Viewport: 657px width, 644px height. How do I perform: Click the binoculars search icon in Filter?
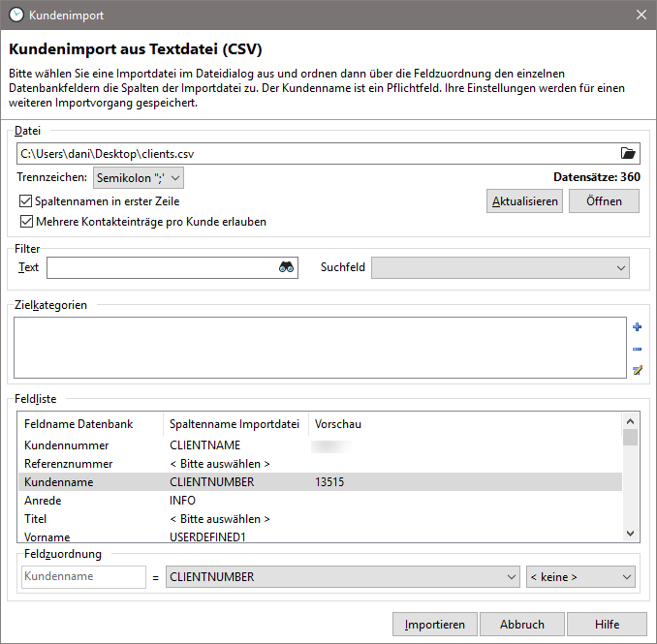(x=286, y=267)
